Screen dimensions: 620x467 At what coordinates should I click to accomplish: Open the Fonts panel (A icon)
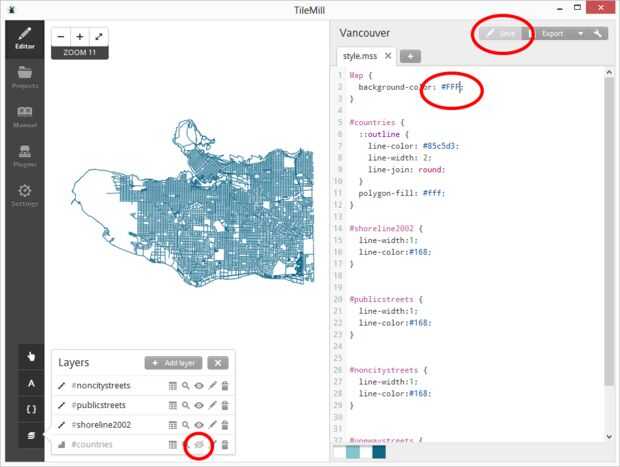point(31,383)
